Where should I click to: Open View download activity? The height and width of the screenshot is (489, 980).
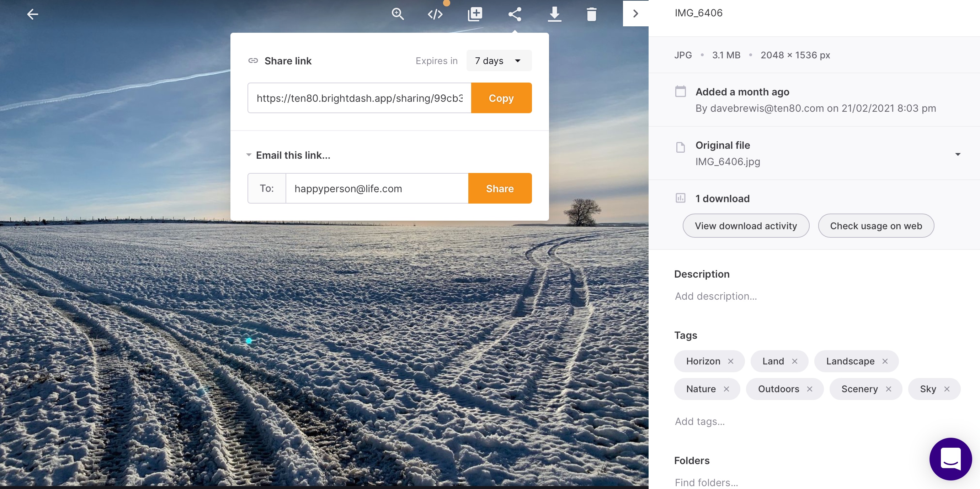(x=746, y=225)
